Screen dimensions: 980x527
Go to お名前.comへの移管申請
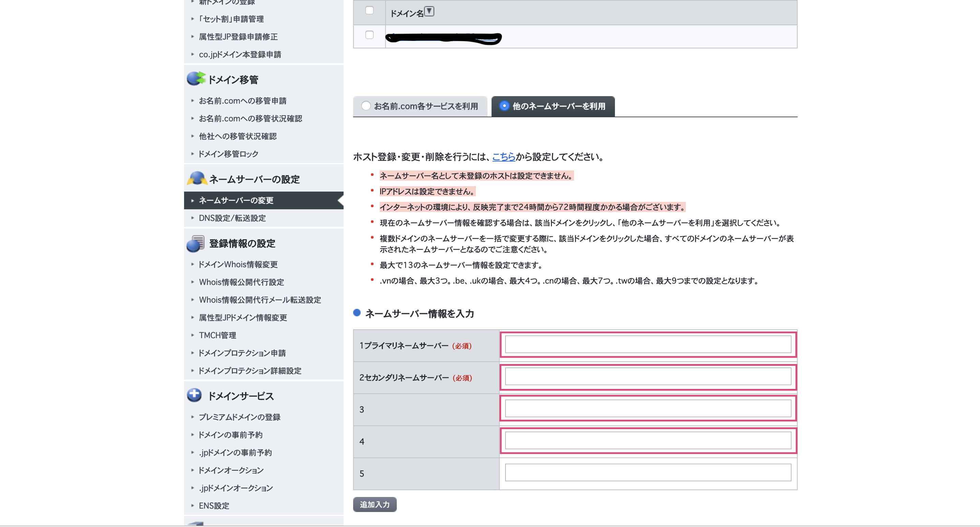243,101
